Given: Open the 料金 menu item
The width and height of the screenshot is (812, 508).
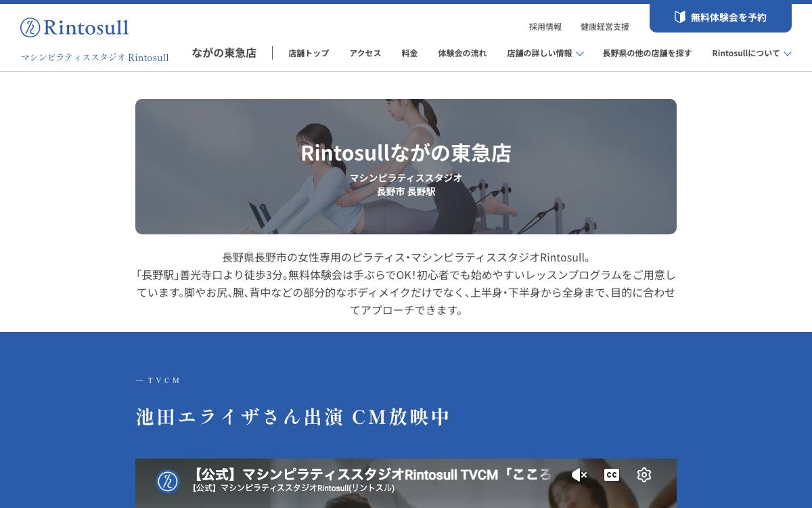Looking at the screenshot, I should tap(409, 53).
